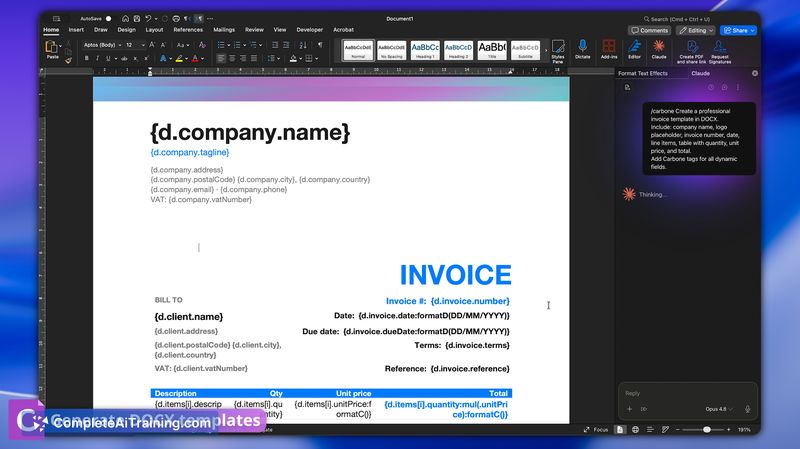Switch to Web Layout view in status bar

[x=635, y=430]
